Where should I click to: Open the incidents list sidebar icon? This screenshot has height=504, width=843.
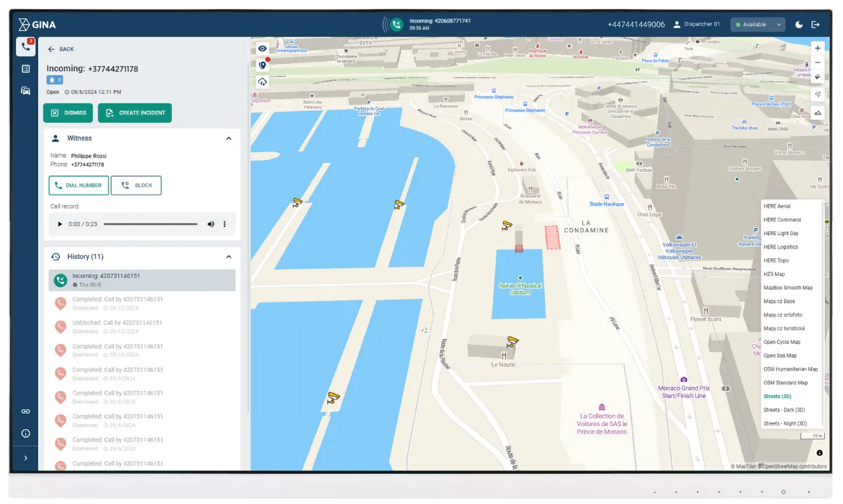coord(26,69)
